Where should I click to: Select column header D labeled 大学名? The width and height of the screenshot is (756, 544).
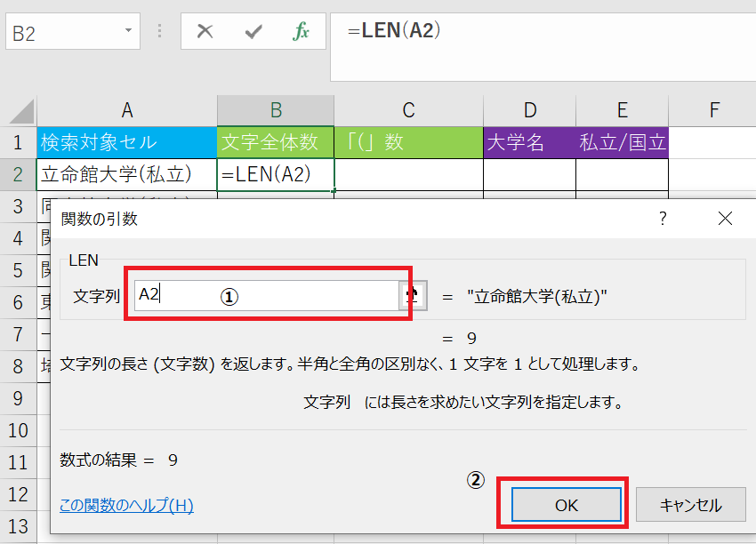click(529, 109)
